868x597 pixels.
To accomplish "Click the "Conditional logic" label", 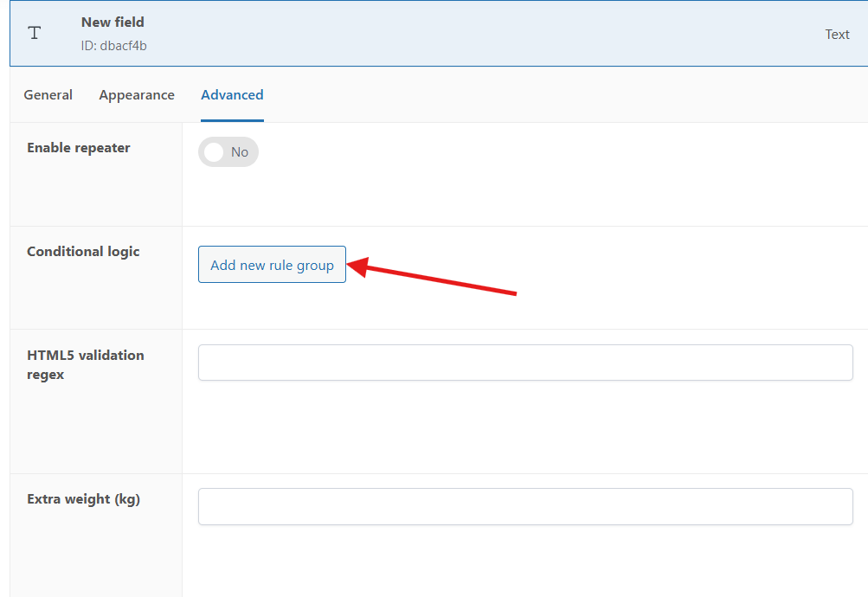I will tap(83, 252).
